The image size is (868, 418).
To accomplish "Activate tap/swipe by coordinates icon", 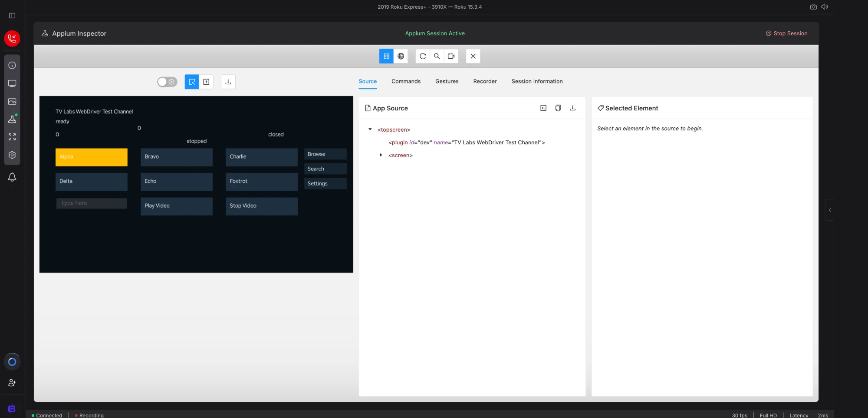I will pos(206,82).
